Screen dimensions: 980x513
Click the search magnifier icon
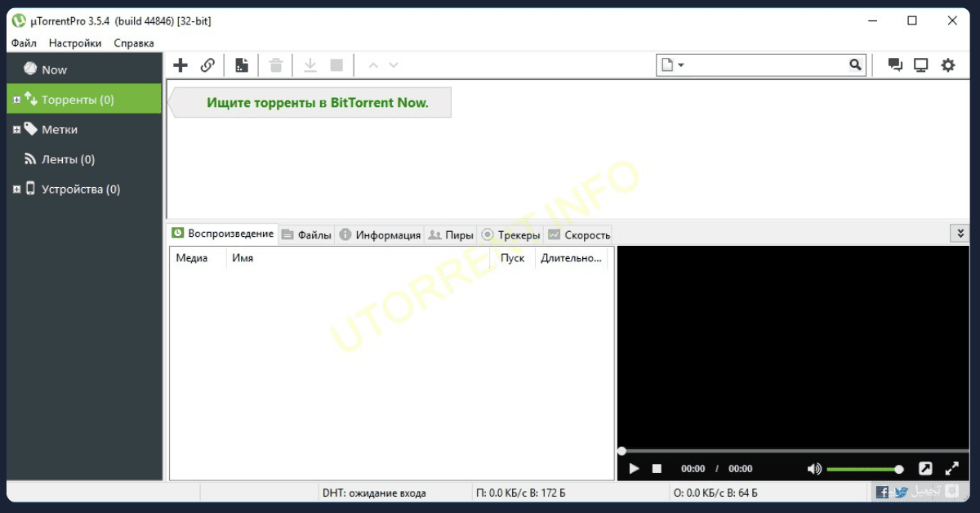(855, 65)
